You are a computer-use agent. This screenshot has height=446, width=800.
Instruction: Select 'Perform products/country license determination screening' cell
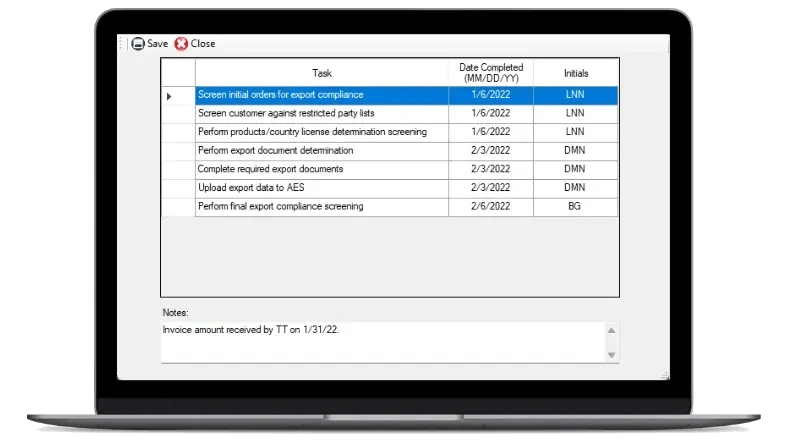322,133
